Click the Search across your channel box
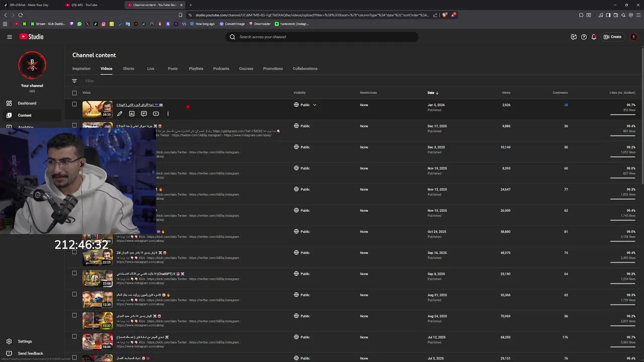The width and height of the screenshot is (644, 362). tap(322, 37)
